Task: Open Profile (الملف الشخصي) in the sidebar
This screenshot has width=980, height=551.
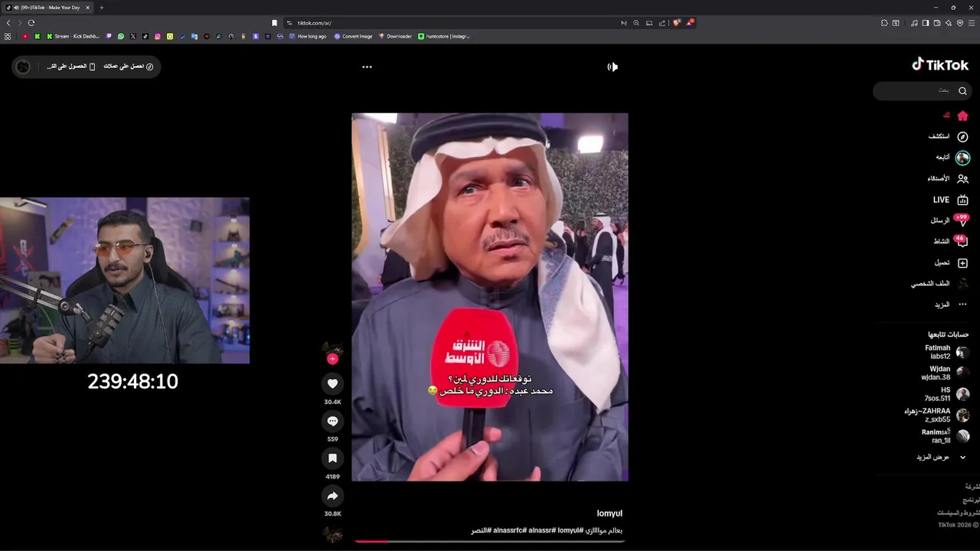Action: pos(940,283)
